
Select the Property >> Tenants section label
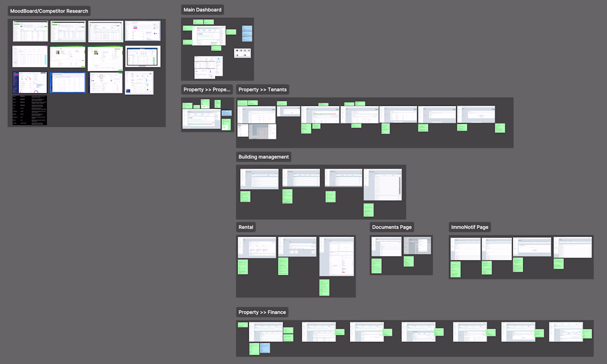pyautogui.click(x=263, y=89)
